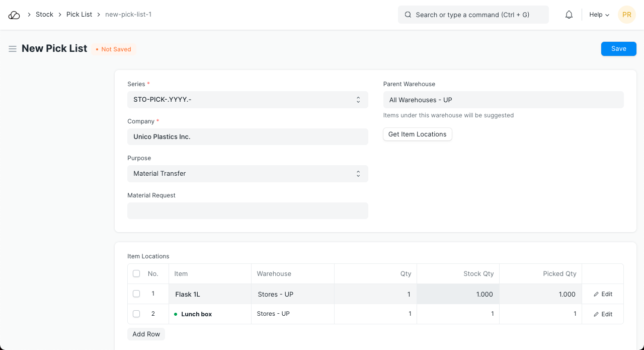The width and height of the screenshot is (644, 350).
Task: Open the PR user avatar menu
Action: [x=626, y=15]
